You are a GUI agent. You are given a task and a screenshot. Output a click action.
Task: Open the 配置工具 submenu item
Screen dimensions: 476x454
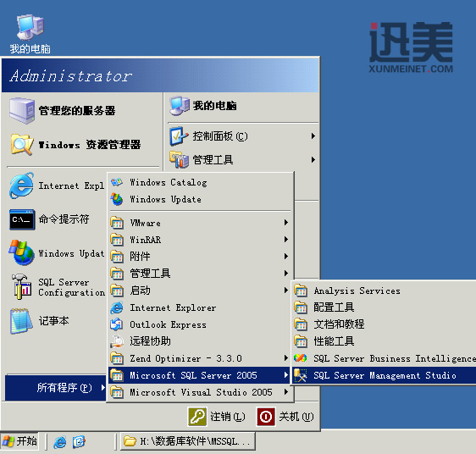pyautogui.click(x=384, y=307)
